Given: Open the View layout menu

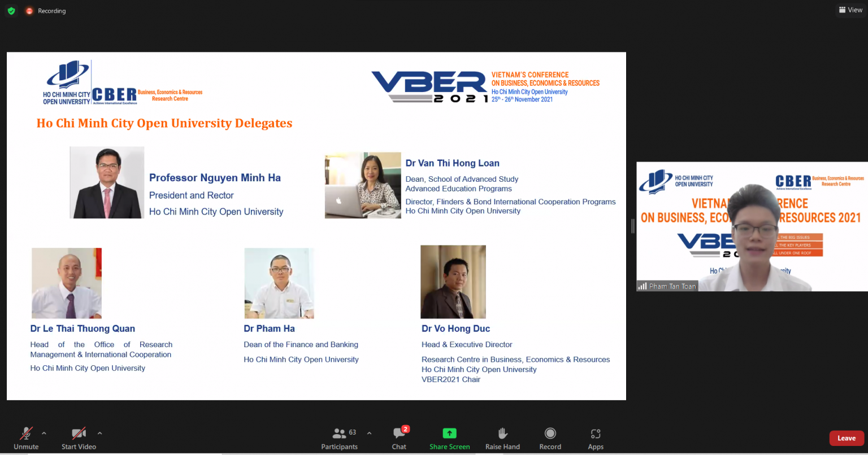Looking at the screenshot, I should pyautogui.click(x=850, y=10).
